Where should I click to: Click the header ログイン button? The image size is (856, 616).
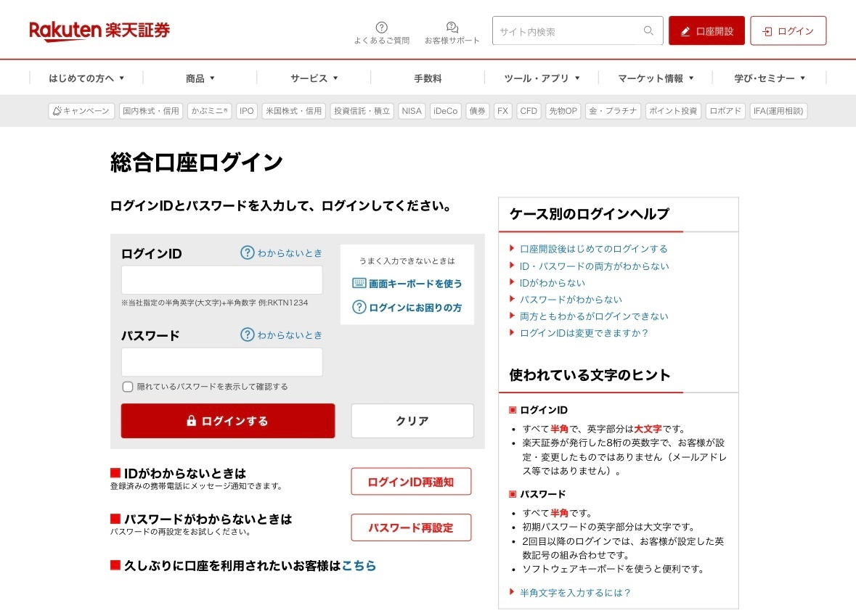788,30
